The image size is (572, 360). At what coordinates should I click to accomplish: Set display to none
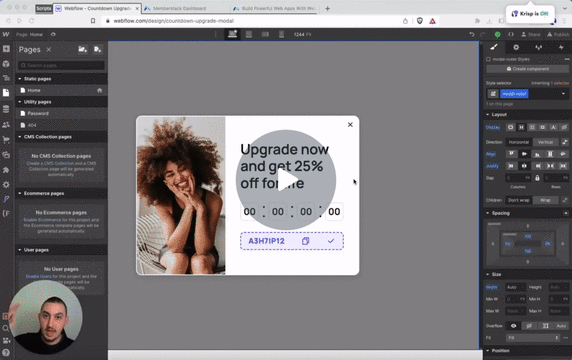[564, 127]
